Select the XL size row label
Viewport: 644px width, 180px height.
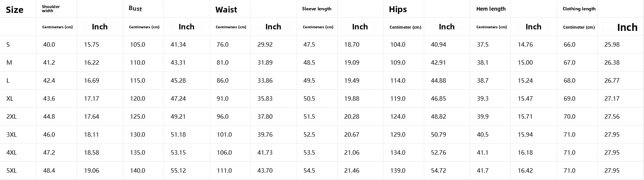[x=10, y=98]
